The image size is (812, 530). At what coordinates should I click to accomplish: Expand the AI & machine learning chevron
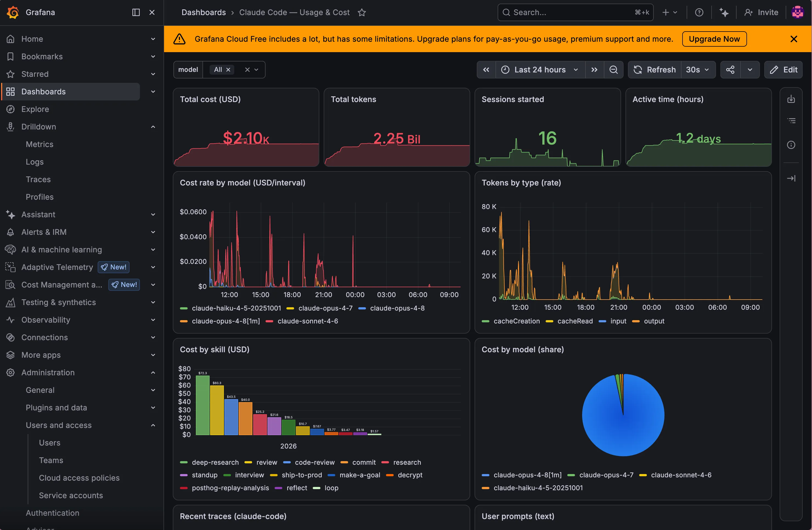tap(153, 250)
